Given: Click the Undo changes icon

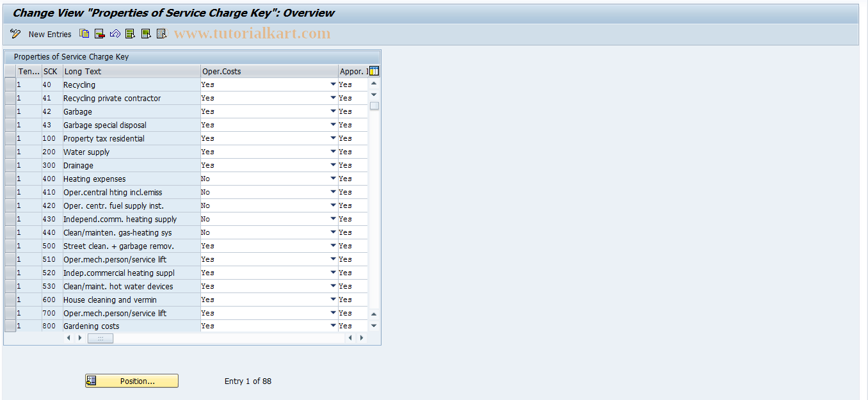Looking at the screenshot, I should pyautogui.click(x=115, y=33).
